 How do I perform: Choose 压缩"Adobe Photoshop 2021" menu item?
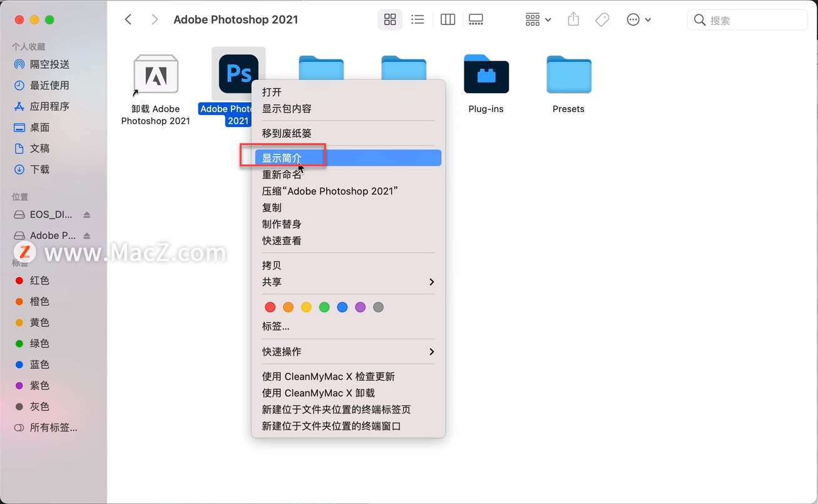tap(348, 191)
